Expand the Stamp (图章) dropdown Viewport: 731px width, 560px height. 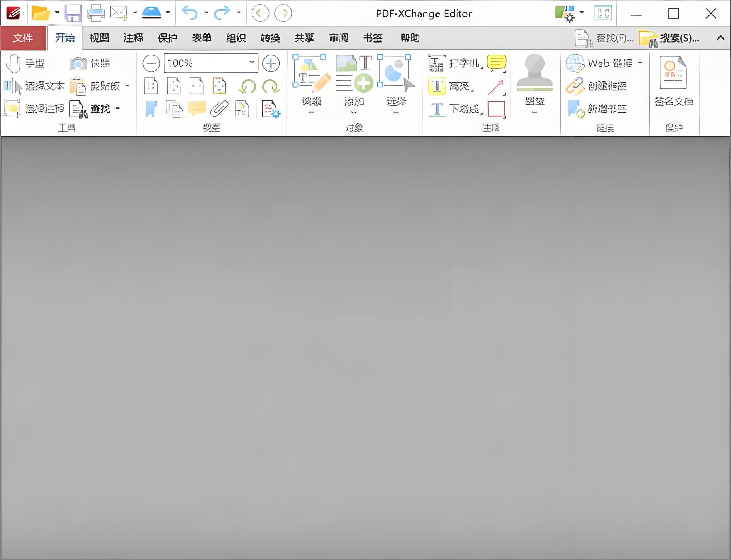[535, 113]
